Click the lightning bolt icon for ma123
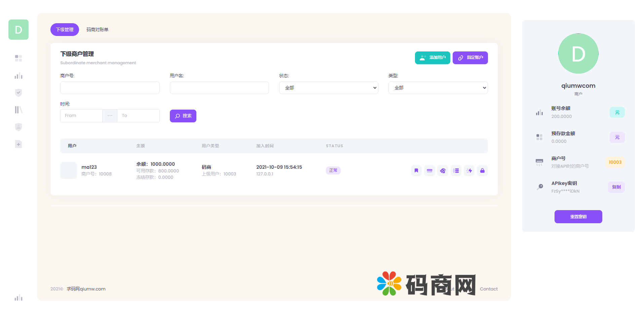 coord(469,171)
